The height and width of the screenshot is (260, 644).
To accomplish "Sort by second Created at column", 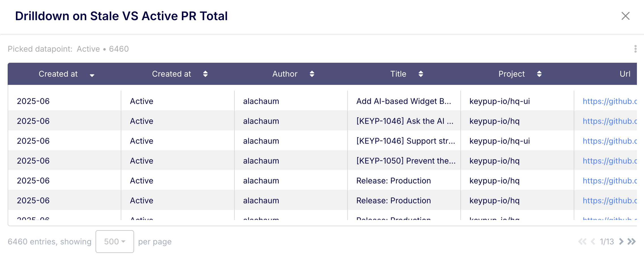I will pyautogui.click(x=206, y=74).
